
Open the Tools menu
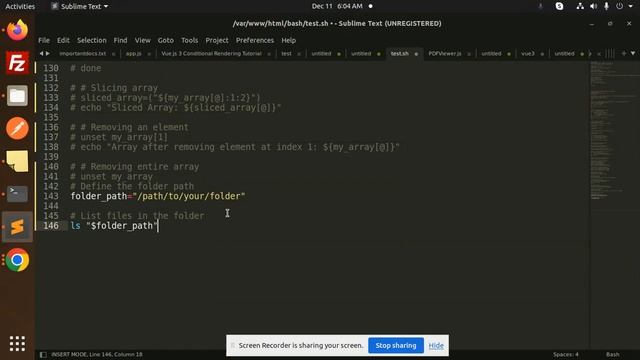coord(189,40)
